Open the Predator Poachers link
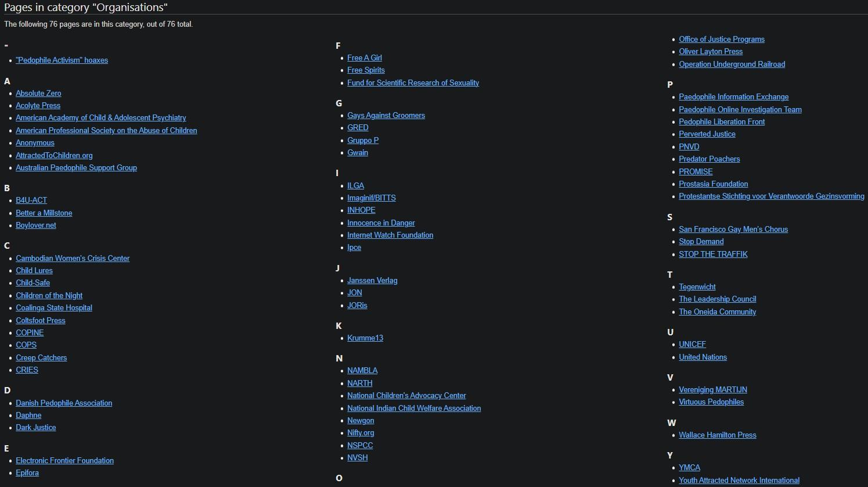Image resolution: width=868 pixels, height=487 pixels. (709, 159)
